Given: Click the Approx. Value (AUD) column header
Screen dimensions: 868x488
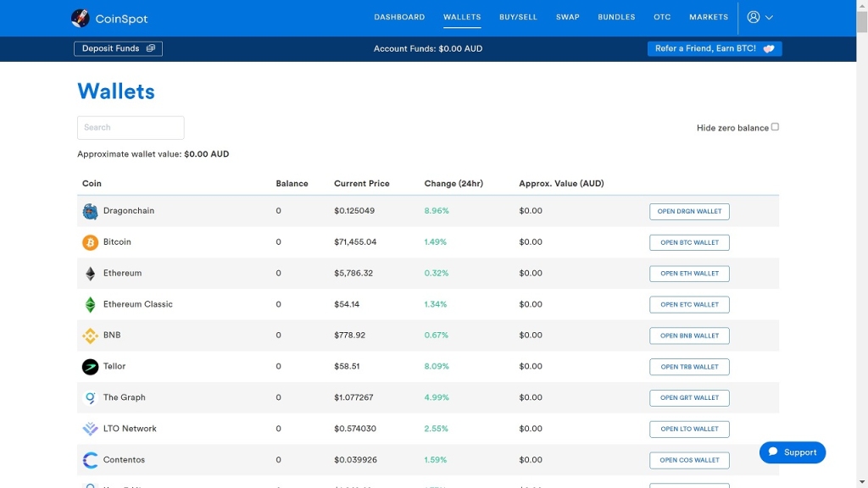Looking at the screenshot, I should pyautogui.click(x=561, y=184).
